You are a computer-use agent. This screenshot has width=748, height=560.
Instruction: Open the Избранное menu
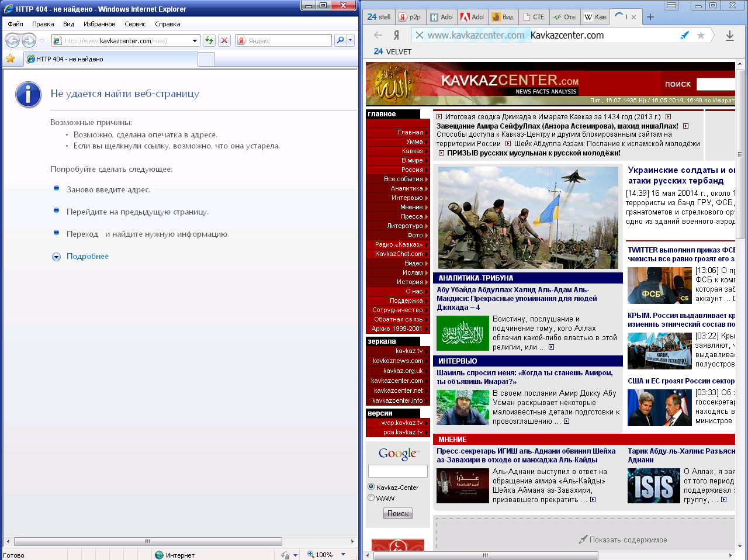coord(99,24)
